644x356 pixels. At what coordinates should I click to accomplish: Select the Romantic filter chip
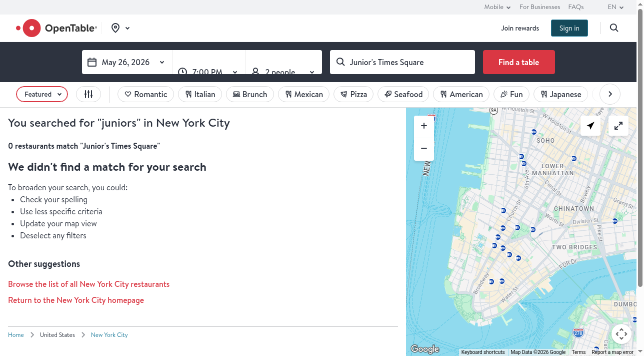[x=145, y=94]
